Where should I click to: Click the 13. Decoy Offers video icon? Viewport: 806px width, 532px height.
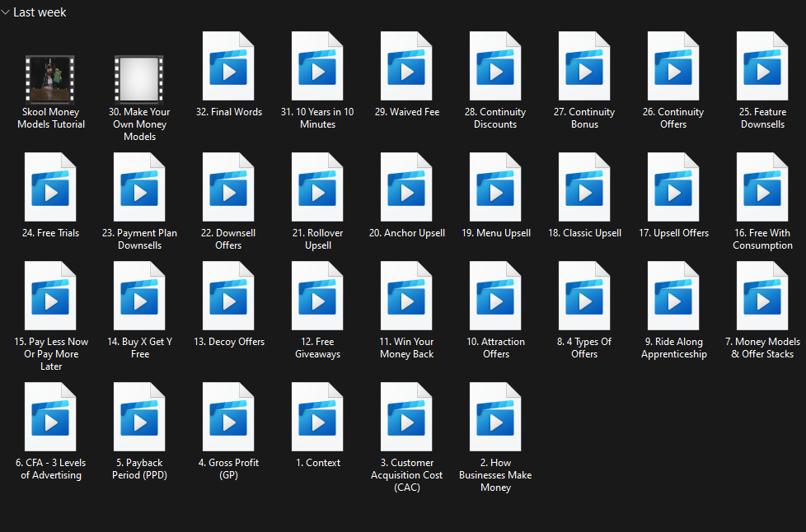228,296
